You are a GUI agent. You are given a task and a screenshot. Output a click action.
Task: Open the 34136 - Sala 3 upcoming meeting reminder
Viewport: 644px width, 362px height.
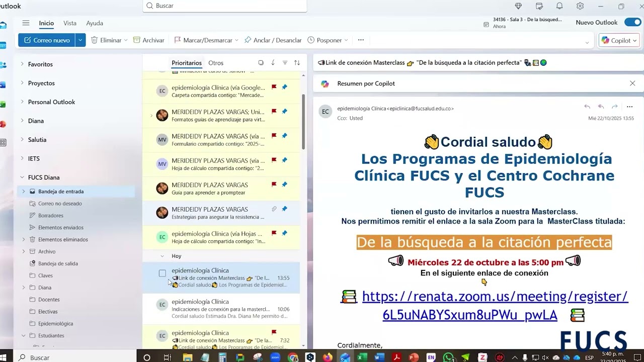point(523,23)
